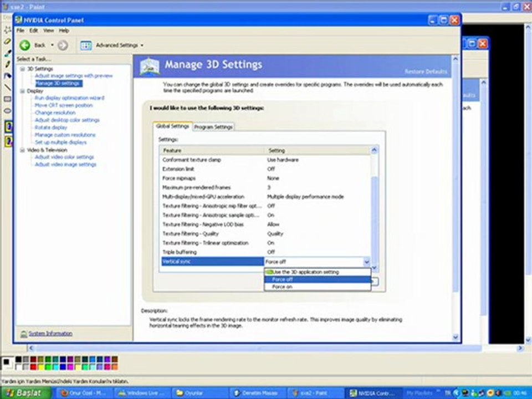Open the Edit menu
532x399 pixels.
pyautogui.click(x=34, y=30)
